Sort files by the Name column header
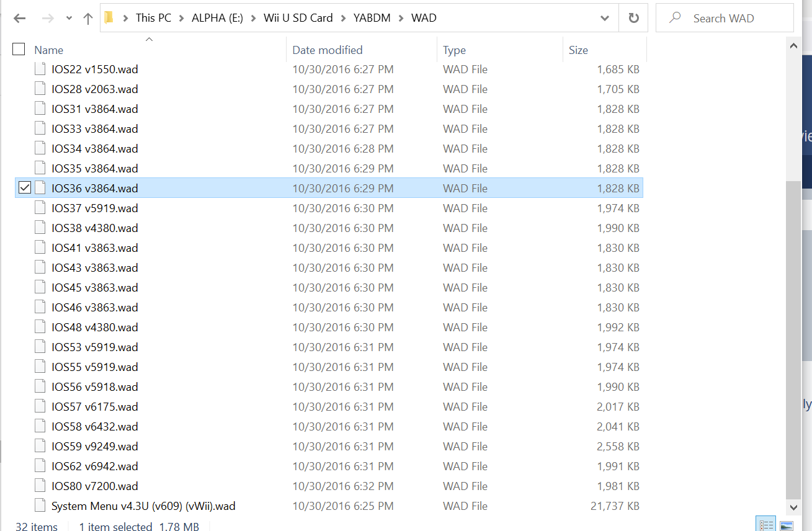Screen dimensions: 812x531 click(49, 50)
